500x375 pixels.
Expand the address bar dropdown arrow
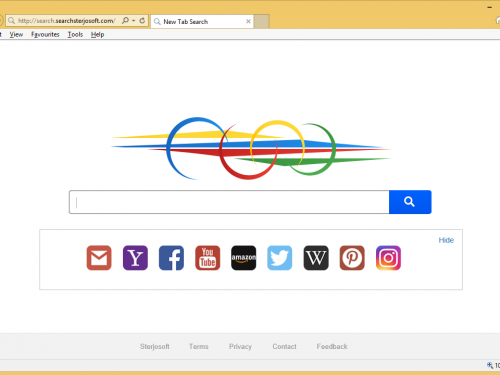pos(134,21)
